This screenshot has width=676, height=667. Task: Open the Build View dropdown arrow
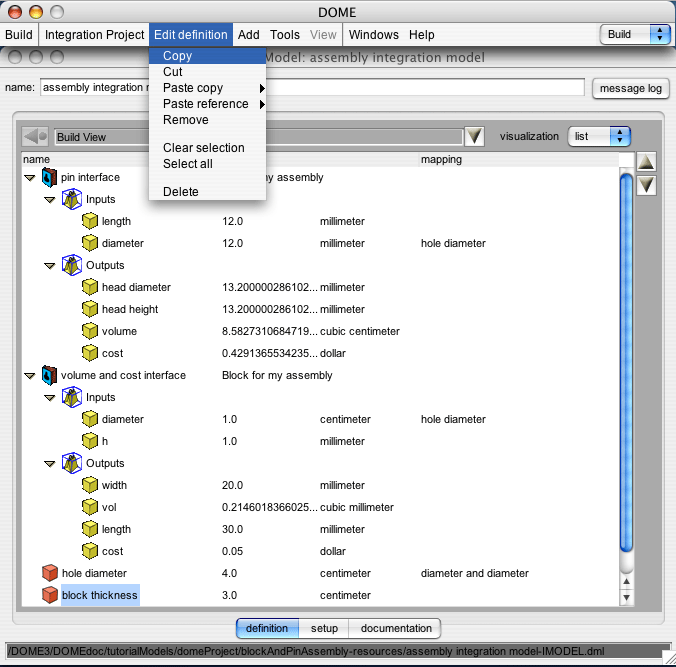474,136
